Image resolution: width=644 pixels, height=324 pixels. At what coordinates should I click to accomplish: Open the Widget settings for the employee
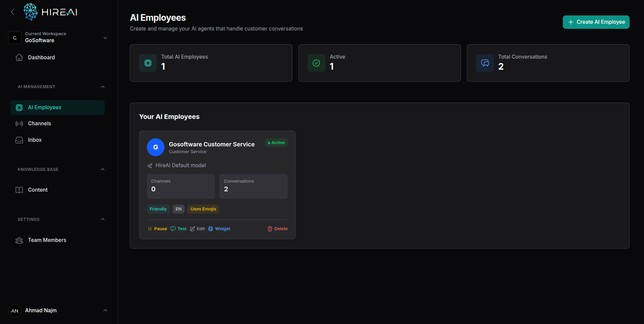point(219,229)
